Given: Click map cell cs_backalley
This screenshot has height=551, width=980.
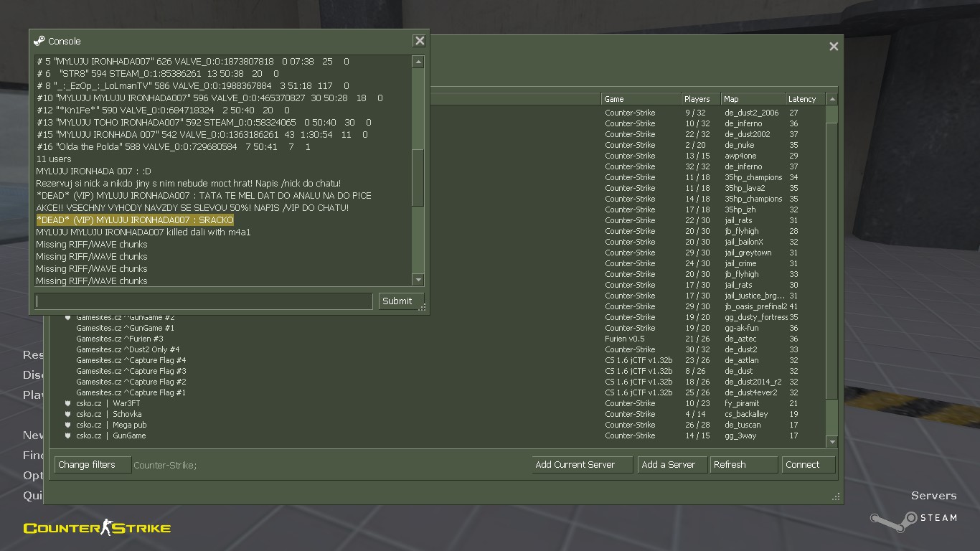Looking at the screenshot, I should 746,414.
